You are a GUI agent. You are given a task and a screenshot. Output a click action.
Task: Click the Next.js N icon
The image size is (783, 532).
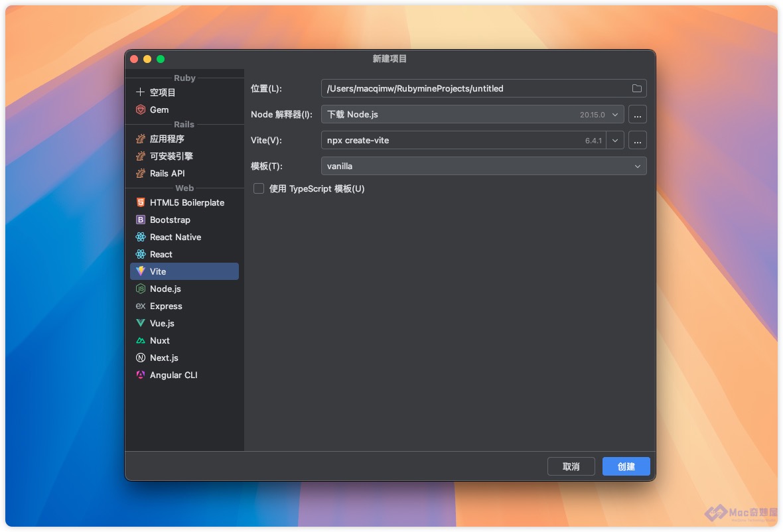point(141,358)
